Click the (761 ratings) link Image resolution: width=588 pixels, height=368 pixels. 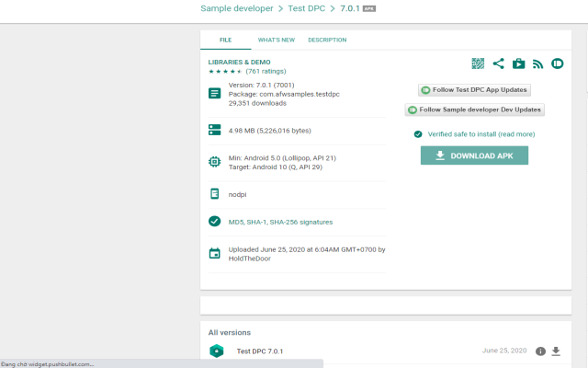pyautogui.click(x=266, y=72)
